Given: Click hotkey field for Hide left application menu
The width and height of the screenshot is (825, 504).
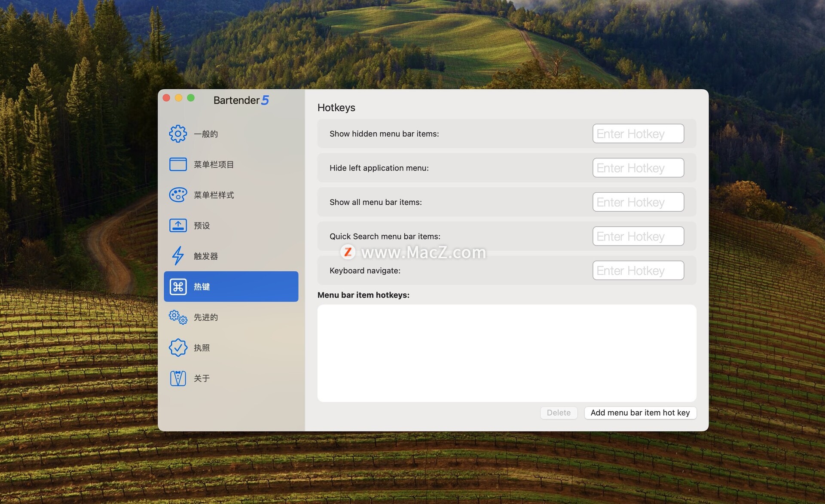Looking at the screenshot, I should point(638,168).
